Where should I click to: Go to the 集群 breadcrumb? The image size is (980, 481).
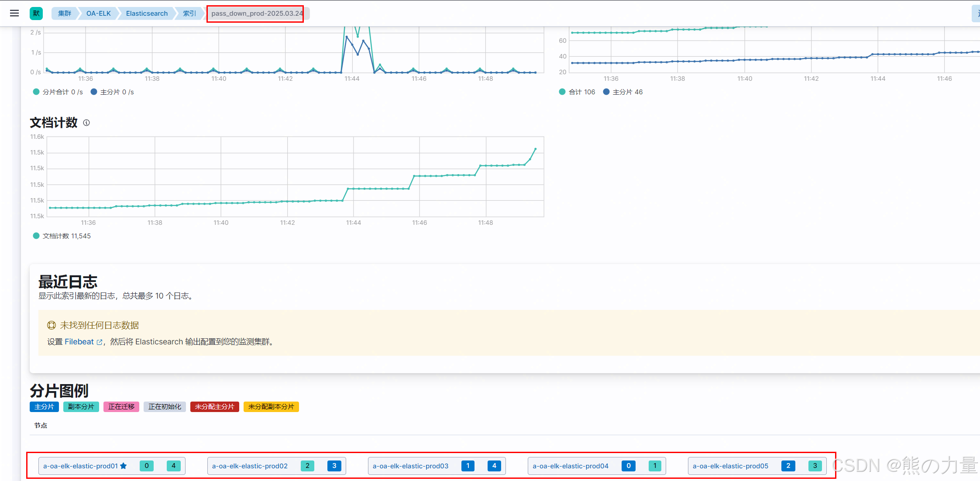(x=65, y=13)
